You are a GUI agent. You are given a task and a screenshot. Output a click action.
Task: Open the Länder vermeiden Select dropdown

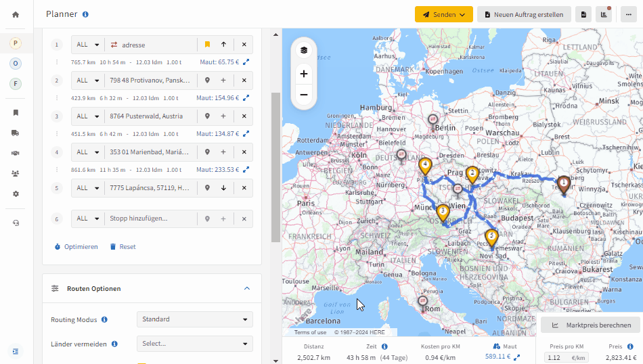[195, 344]
